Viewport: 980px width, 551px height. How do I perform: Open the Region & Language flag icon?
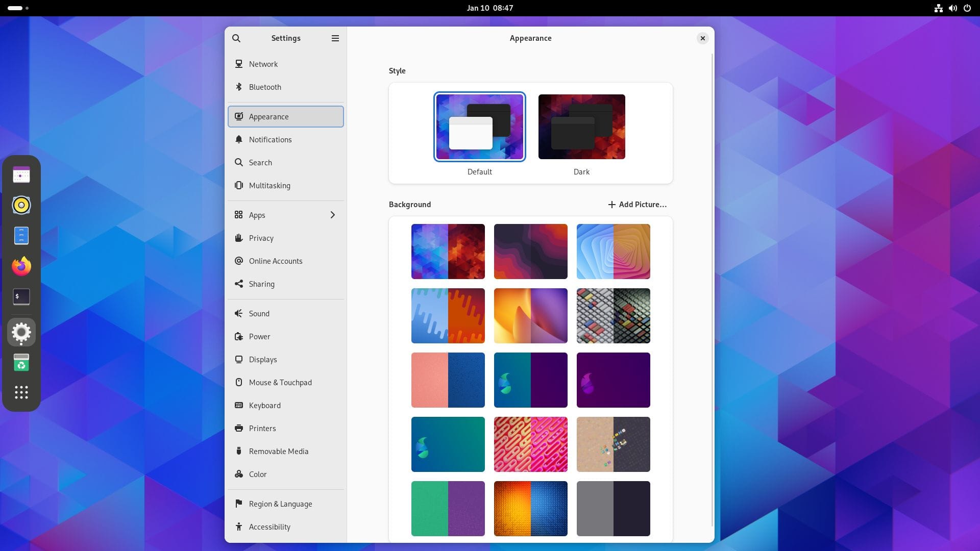239,504
